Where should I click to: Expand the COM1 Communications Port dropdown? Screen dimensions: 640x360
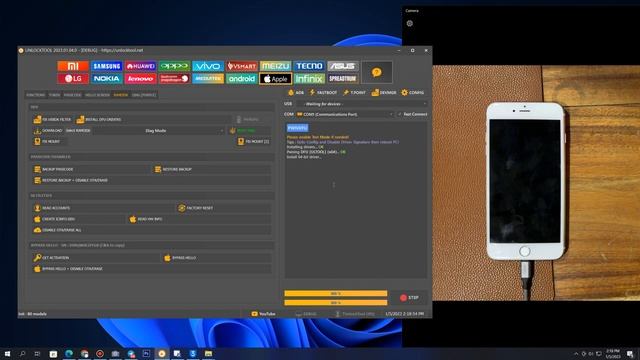point(344,114)
